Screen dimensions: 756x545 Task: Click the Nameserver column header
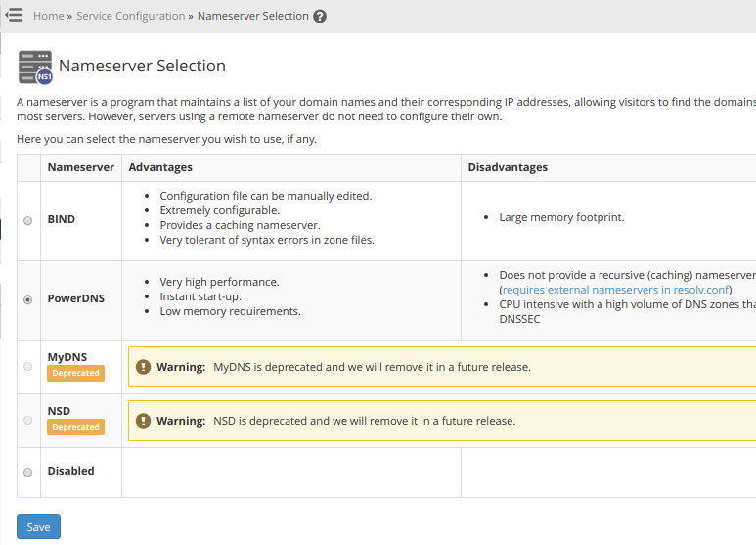[81, 167]
